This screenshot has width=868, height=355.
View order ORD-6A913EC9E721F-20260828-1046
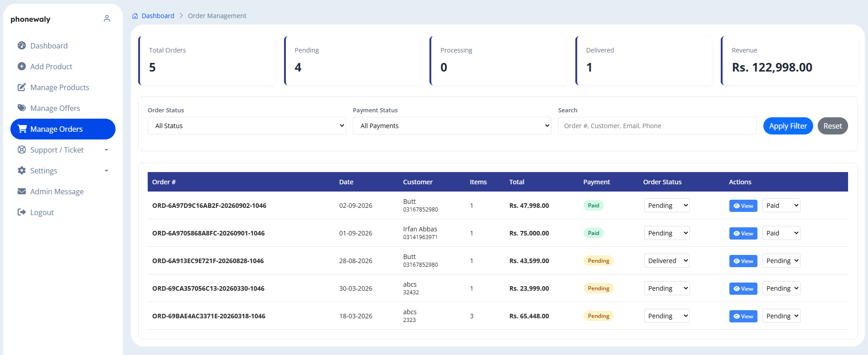coord(743,261)
